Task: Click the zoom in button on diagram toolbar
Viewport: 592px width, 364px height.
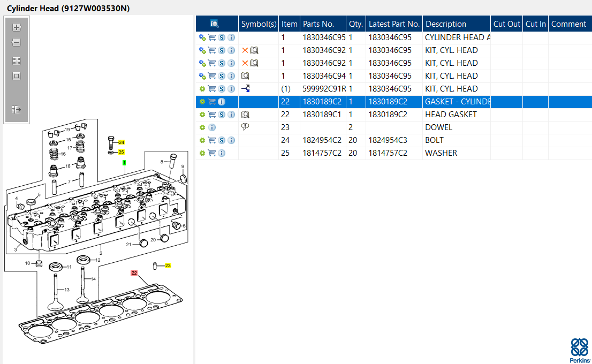Action: tap(17, 27)
